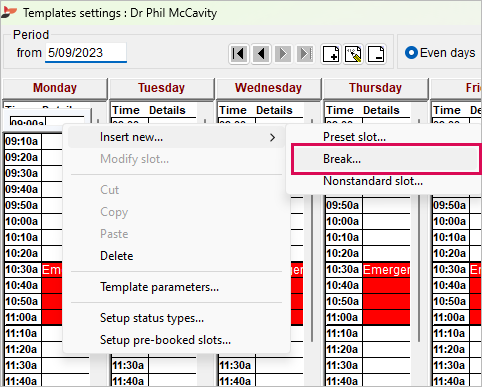
Task: Select Monday 10:00a time slot
Action: click(x=22, y=221)
